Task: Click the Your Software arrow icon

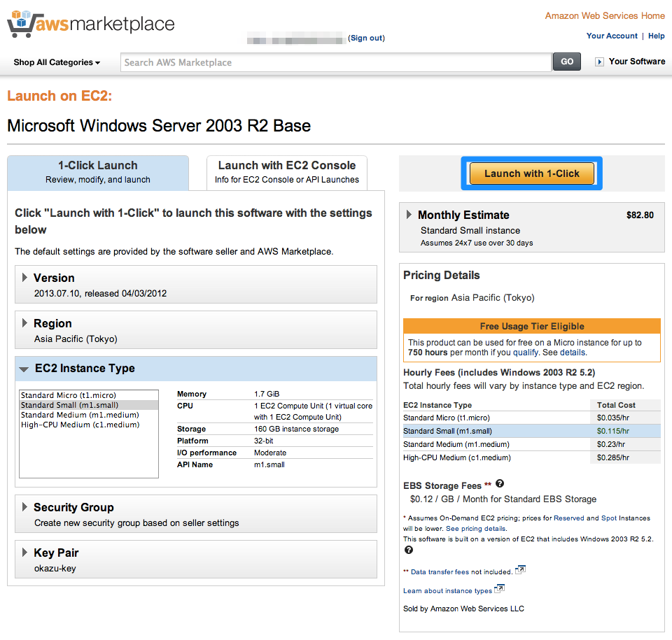Action: pyautogui.click(x=600, y=62)
